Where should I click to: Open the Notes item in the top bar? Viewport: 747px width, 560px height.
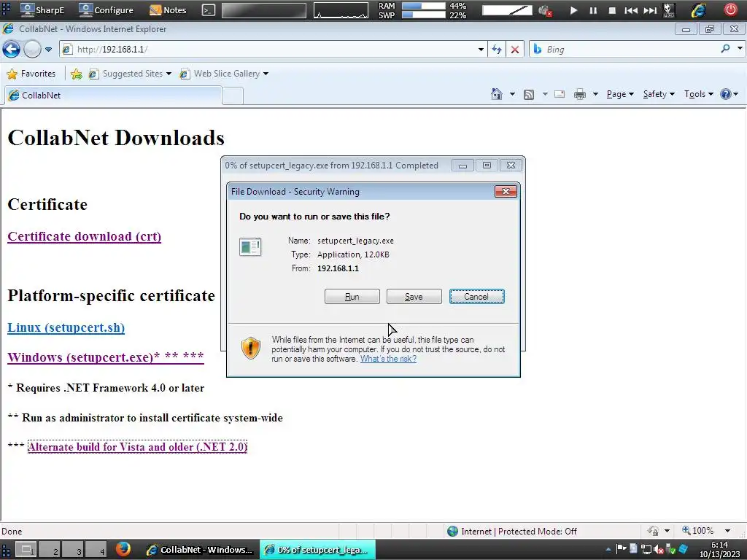(x=167, y=9)
